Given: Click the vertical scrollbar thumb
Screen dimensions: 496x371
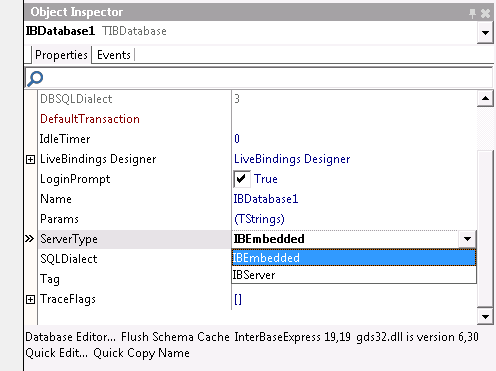Looking at the screenshot, I should pyautogui.click(x=485, y=229).
